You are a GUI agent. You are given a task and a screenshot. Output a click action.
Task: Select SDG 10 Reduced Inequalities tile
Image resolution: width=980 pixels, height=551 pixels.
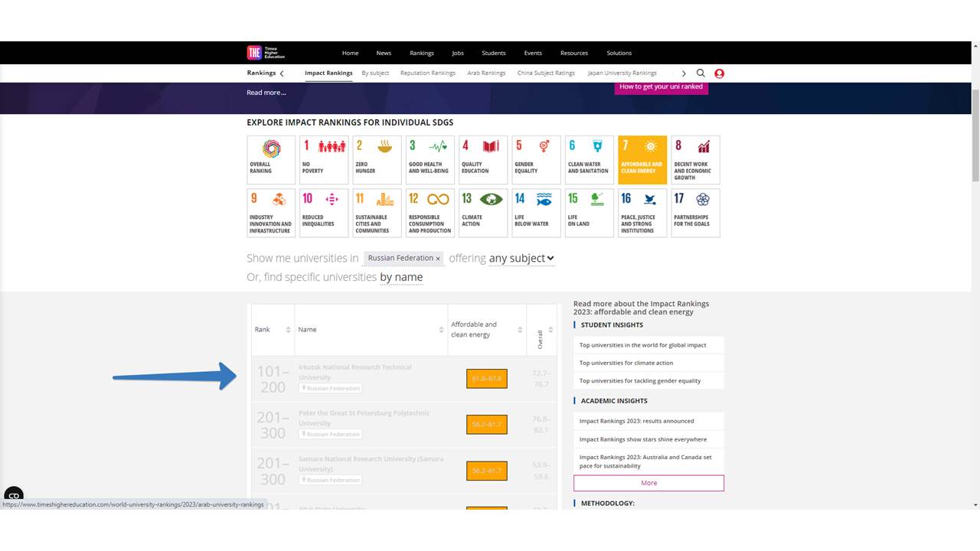324,213
